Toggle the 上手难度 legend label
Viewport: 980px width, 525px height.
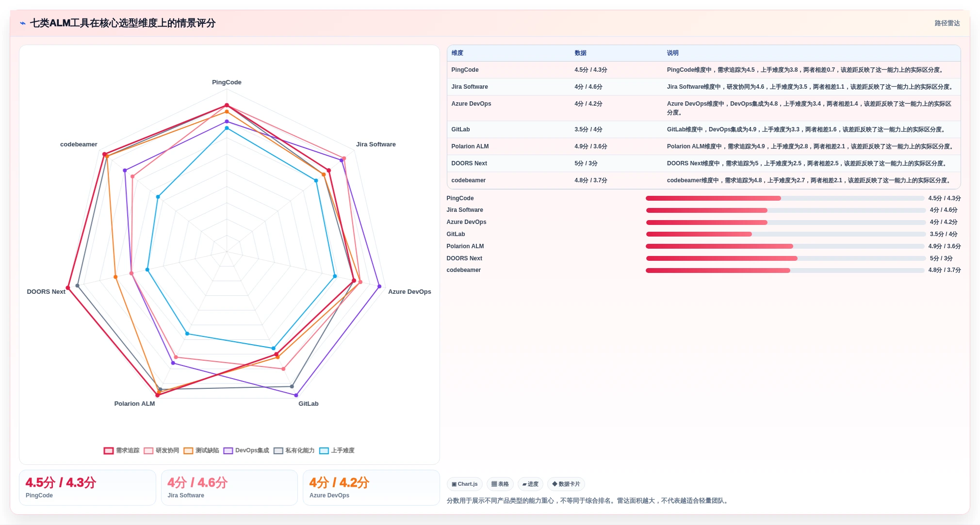click(343, 451)
